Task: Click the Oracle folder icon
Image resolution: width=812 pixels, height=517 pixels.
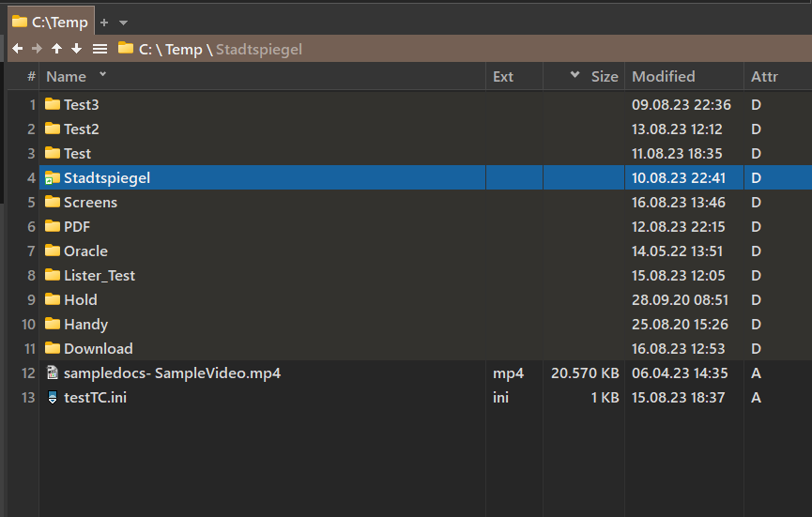Action: (53, 251)
